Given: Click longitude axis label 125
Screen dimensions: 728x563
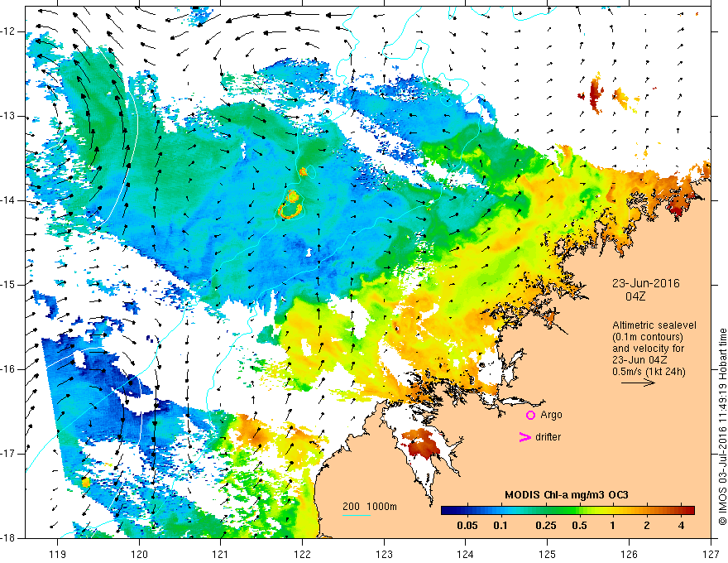Looking at the screenshot, I should (548, 554).
